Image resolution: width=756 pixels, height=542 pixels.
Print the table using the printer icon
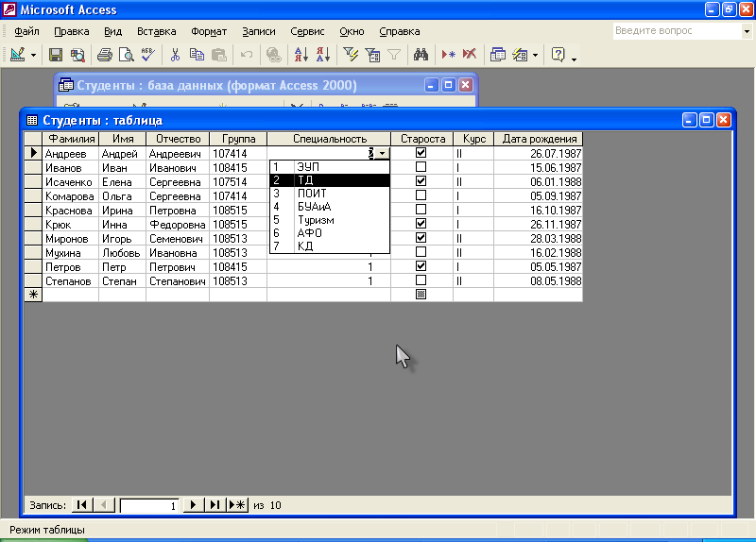[105, 55]
